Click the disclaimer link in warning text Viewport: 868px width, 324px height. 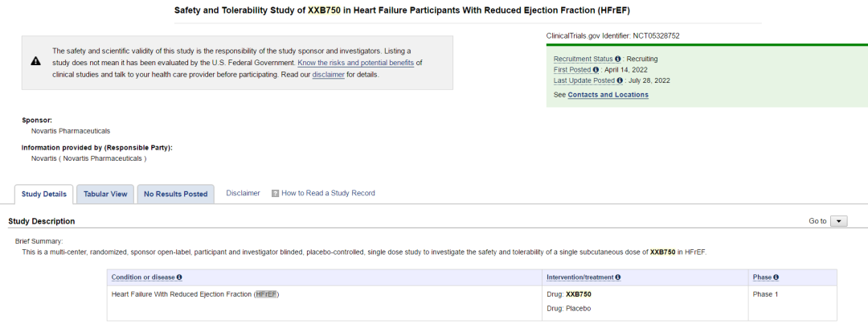click(x=328, y=75)
